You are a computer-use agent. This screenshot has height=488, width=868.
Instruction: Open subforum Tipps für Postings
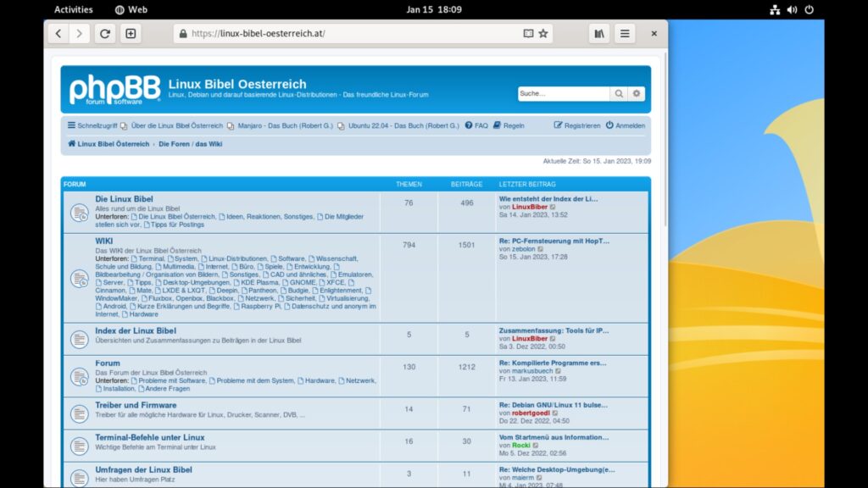tap(173, 225)
